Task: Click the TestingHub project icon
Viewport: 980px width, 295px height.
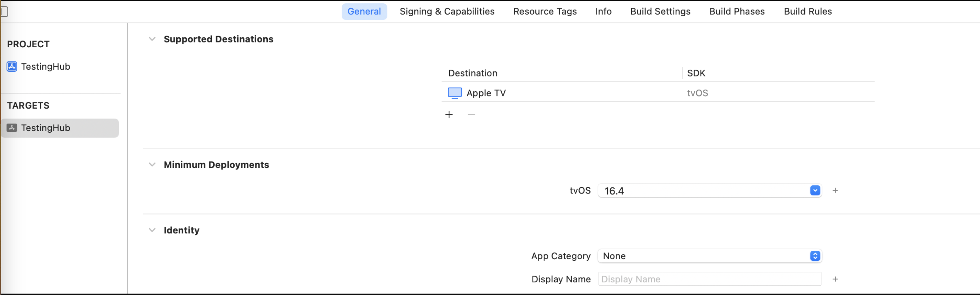Action: [12, 66]
